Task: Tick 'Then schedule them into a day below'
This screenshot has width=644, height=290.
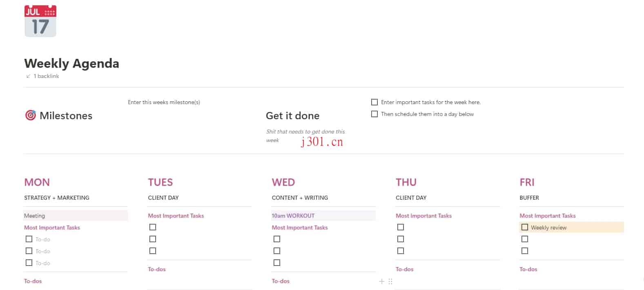Action: (374, 114)
